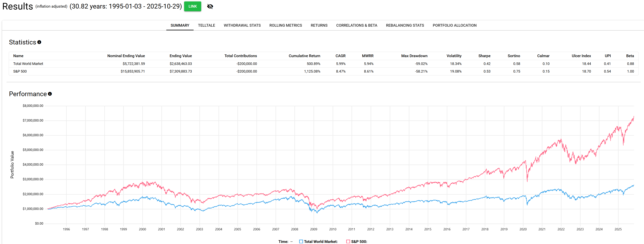The image size is (644, 244).
Task: Click the Statistics info icon
Action: pyautogui.click(x=39, y=42)
